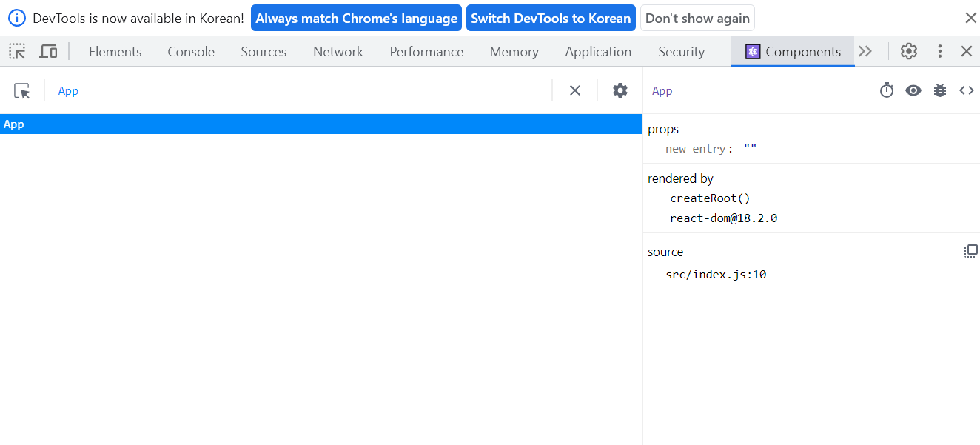Viewport: 980px width, 445px height.
Task: Open the Performance tab
Action: (x=426, y=51)
